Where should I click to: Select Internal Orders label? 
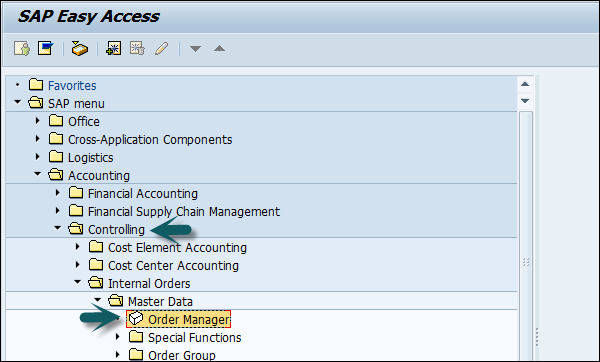click(x=149, y=283)
